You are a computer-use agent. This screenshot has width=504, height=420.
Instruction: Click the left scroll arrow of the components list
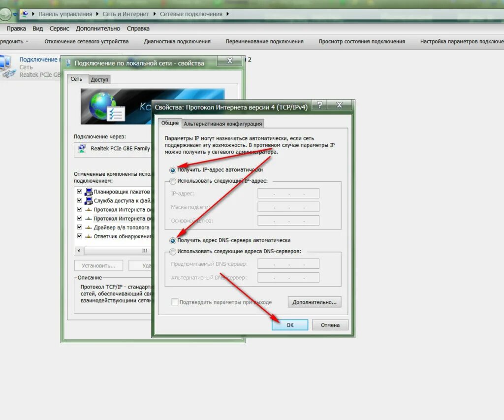point(79,251)
